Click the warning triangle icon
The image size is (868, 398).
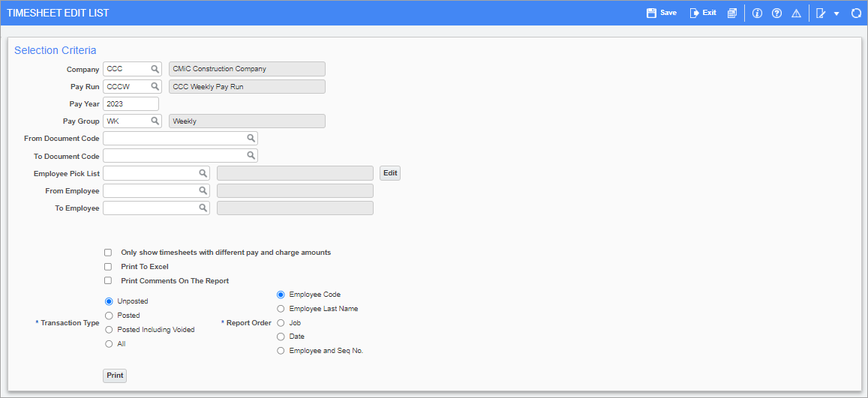pyautogui.click(x=796, y=13)
